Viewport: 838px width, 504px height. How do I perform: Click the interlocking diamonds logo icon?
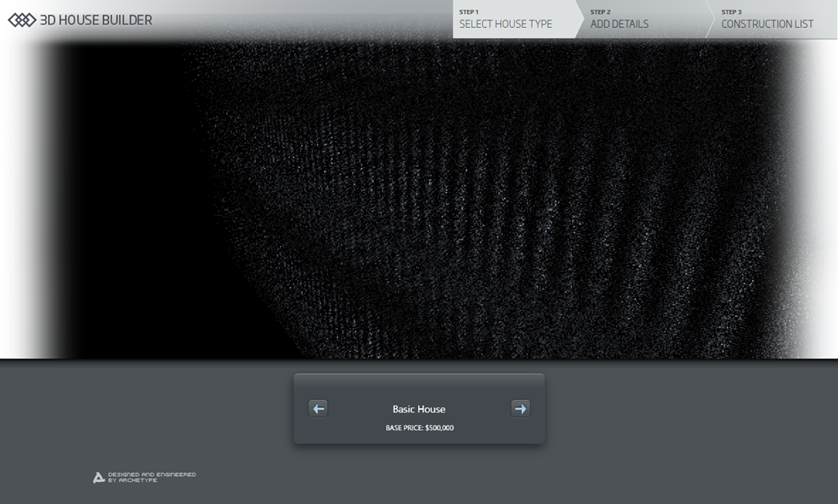tap(22, 20)
